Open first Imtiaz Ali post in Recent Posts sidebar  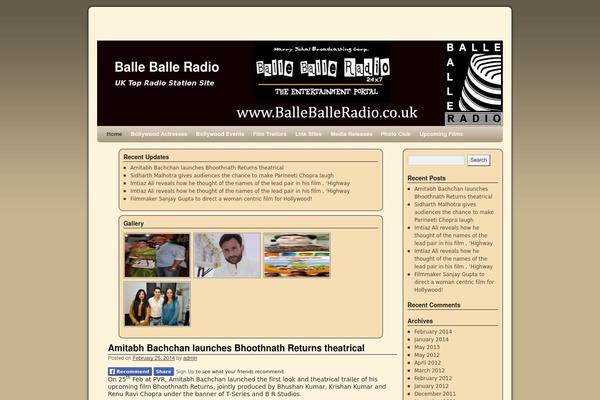click(453, 235)
